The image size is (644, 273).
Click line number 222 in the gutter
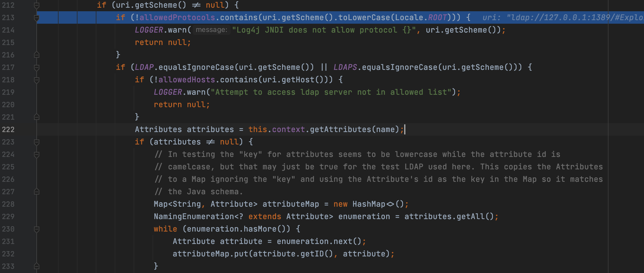tap(8, 129)
